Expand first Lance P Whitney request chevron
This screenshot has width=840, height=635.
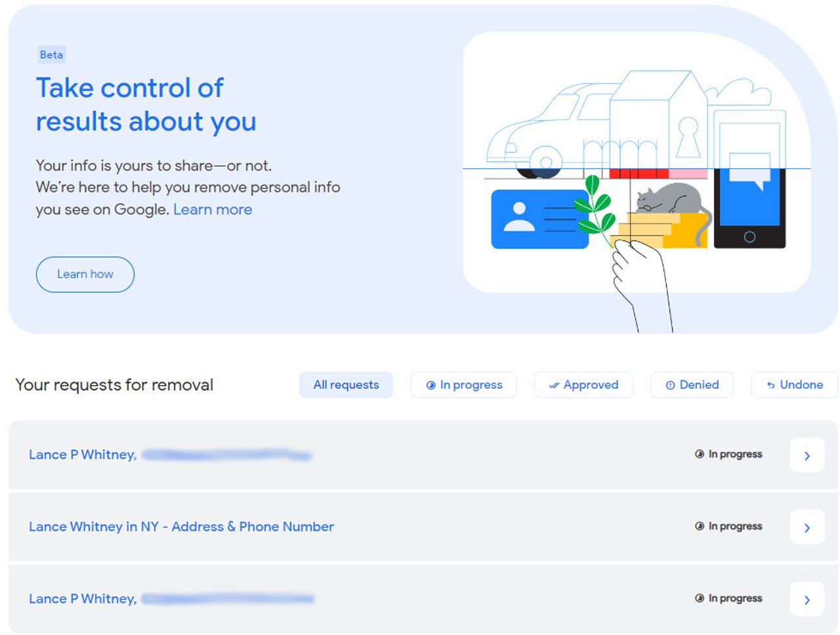click(807, 455)
